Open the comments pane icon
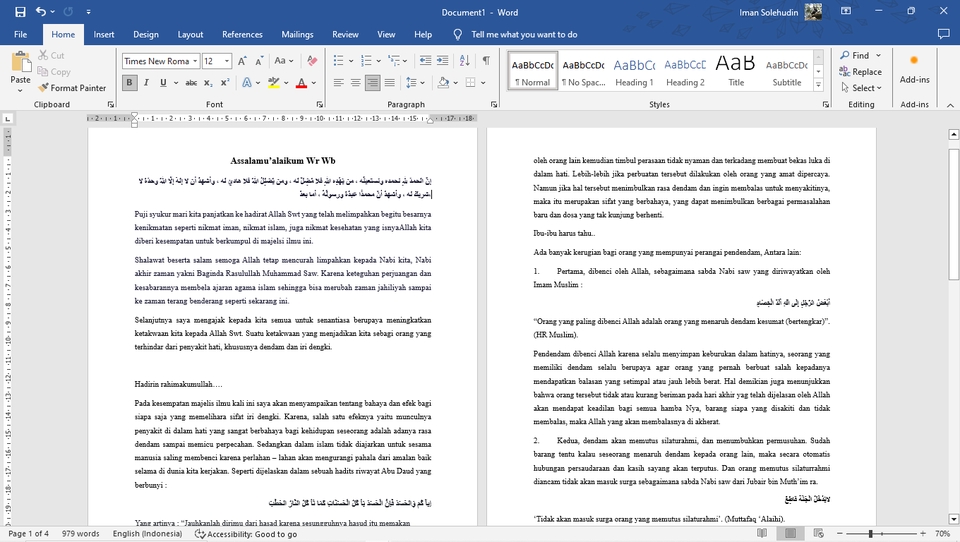The image size is (960, 542). coord(943,34)
